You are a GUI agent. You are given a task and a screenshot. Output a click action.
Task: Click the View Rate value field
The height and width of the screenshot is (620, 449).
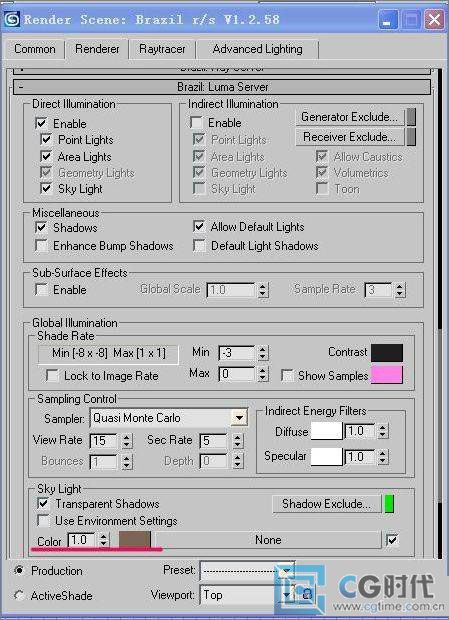(104, 441)
